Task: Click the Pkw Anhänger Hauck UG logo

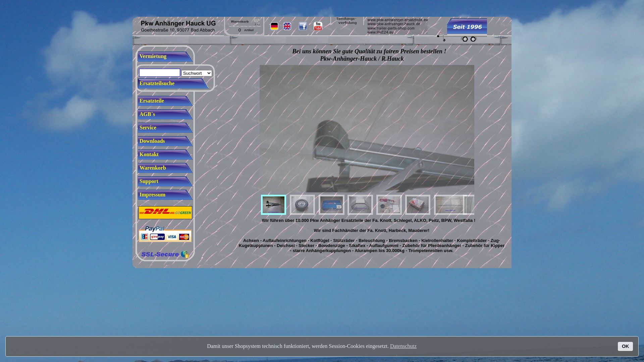Action: (x=178, y=26)
